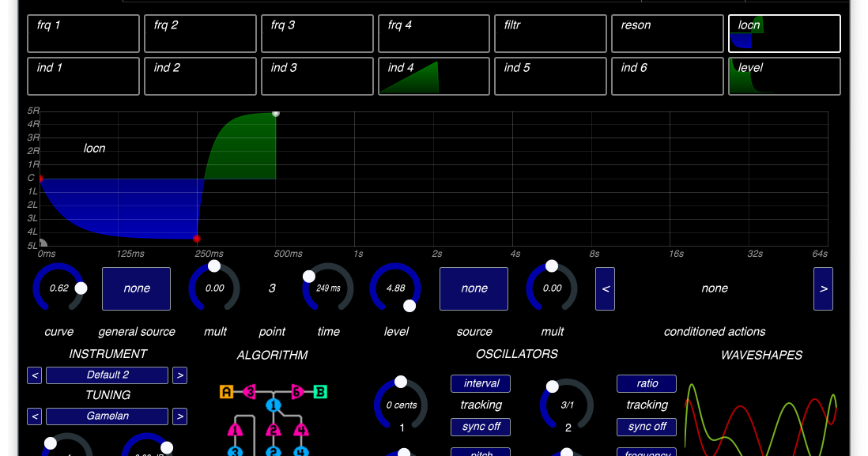Adjust the curve knob showing 0.62
The width and height of the screenshot is (868, 456).
click(x=58, y=288)
